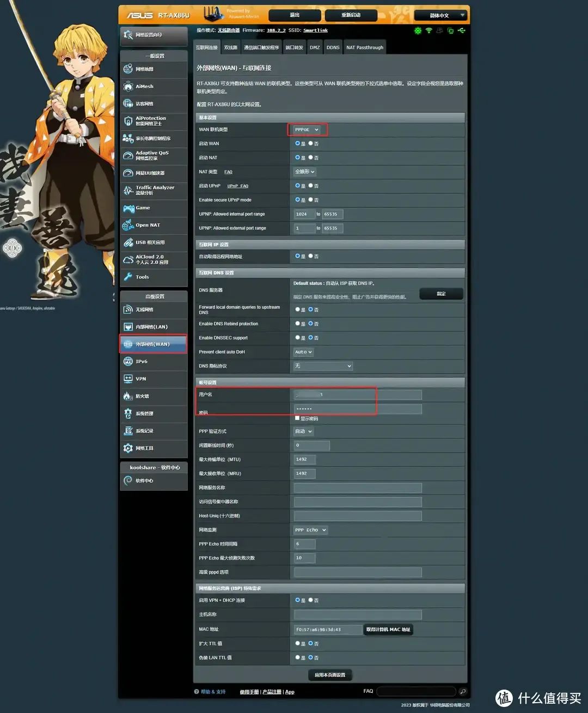Click the Game controller icon
The width and height of the screenshot is (588, 713).
(x=128, y=208)
